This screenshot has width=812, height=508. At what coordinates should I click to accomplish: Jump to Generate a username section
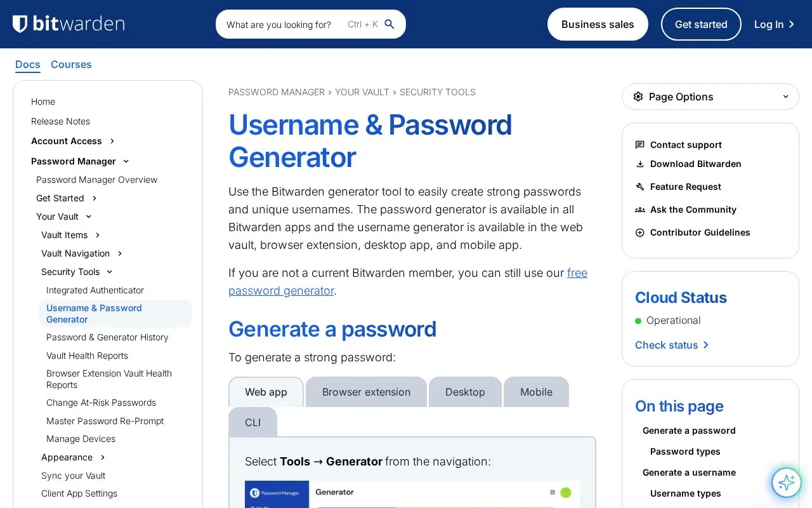(689, 472)
